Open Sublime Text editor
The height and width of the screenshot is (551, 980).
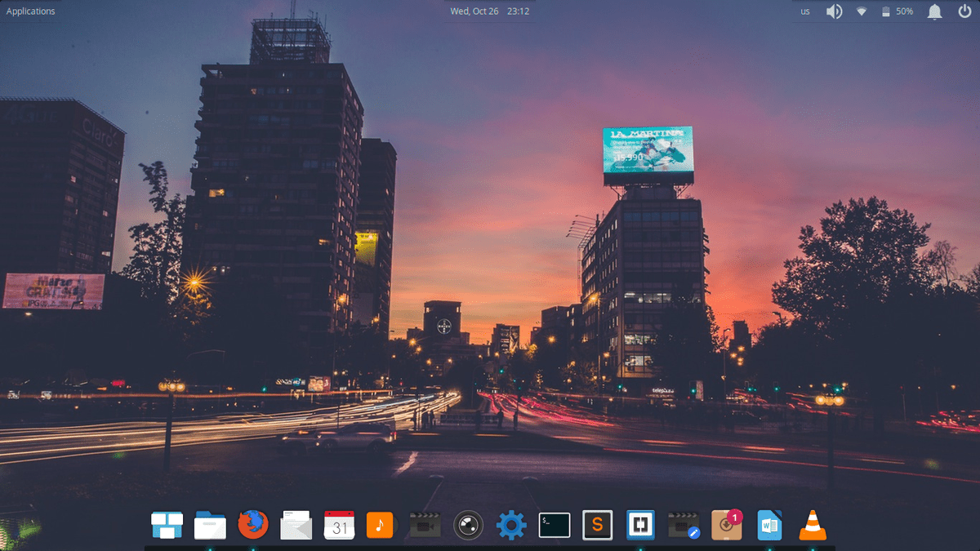pos(598,525)
